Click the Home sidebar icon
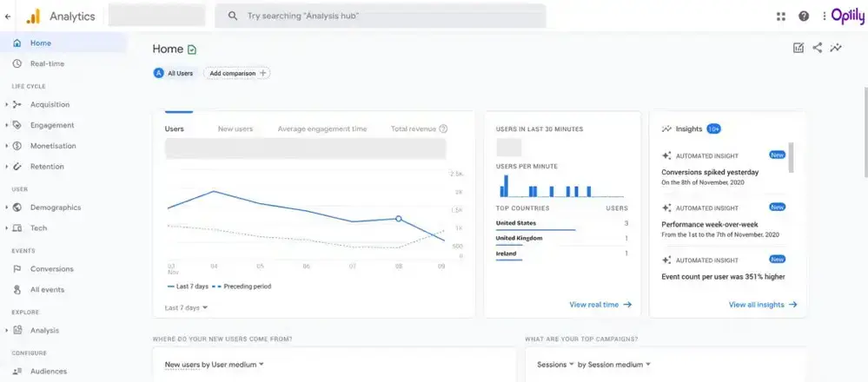Screen dimensions: 868x382 17,43
